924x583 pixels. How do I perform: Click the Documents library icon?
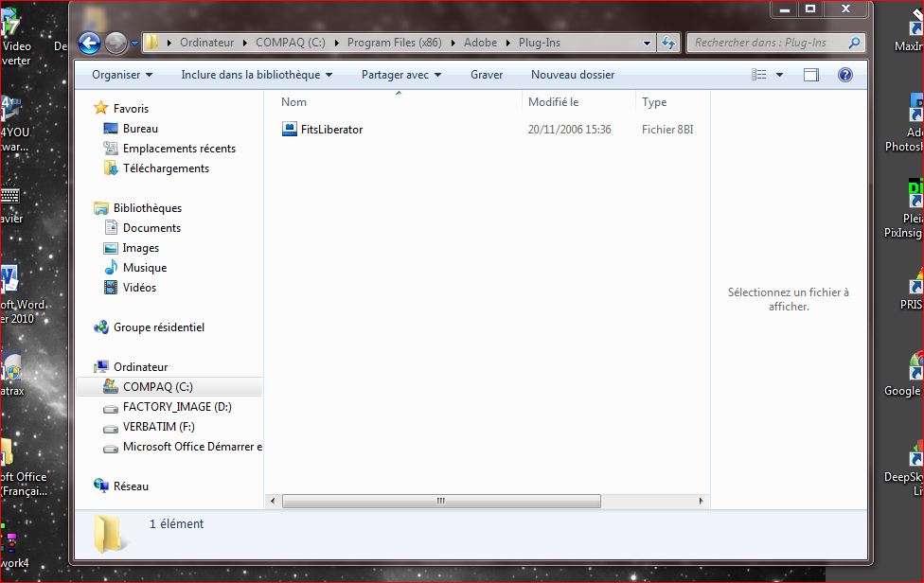[111, 227]
